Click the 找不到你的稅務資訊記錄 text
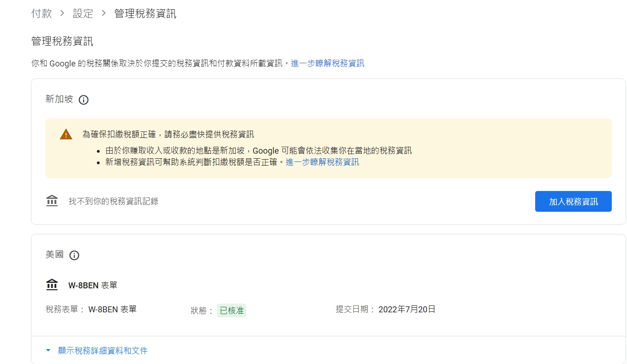 pyautogui.click(x=113, y=201)
